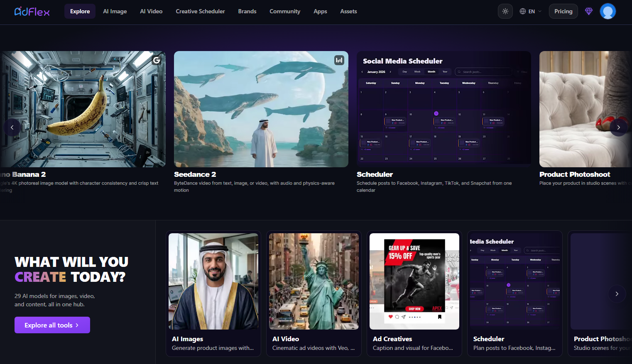
Task: Click 'Cinematic ad videos with Veo' description
Action: [x=314, y=348]
